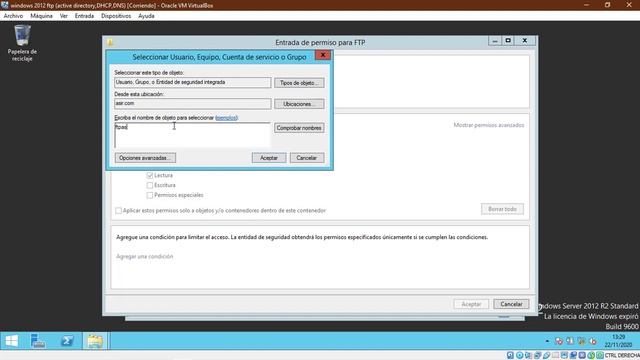The height and width of the screenshot is (360, 640).
Task: Open the Papelera de reciclaje desktop icon
Action: point(22,43)
